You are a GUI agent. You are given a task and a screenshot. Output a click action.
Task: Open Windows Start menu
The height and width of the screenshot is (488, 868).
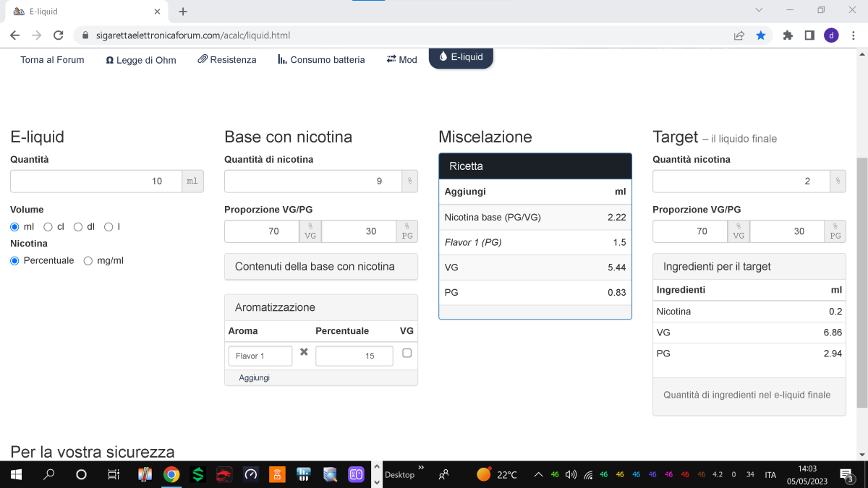(17, 474)
